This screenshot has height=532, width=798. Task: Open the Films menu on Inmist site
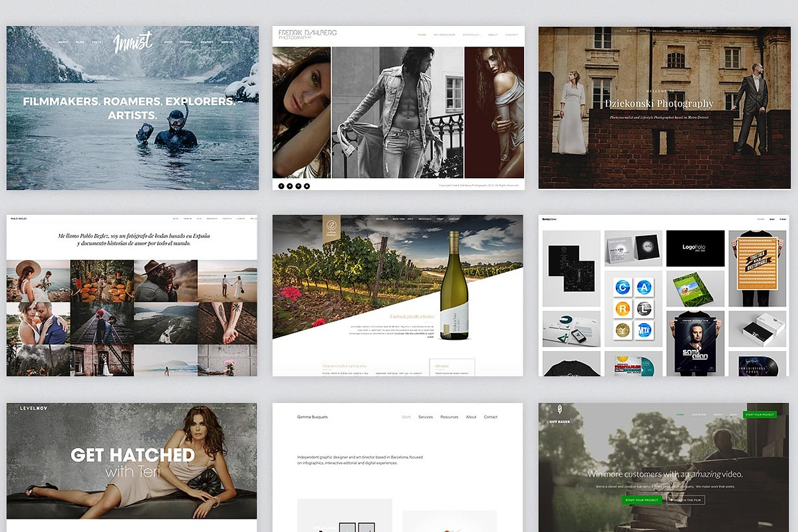coord(80,42)
